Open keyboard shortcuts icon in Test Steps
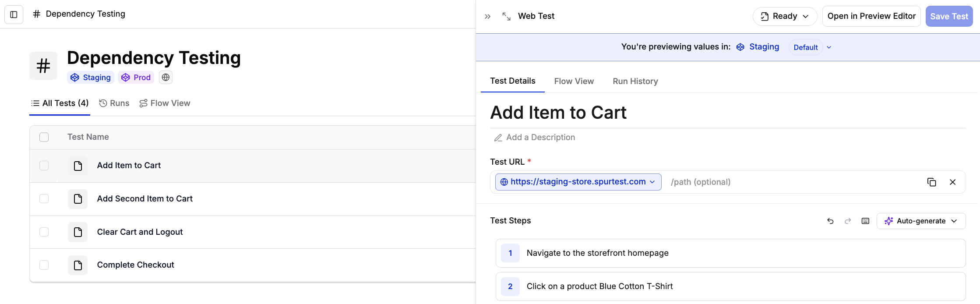 coord(865,221)
